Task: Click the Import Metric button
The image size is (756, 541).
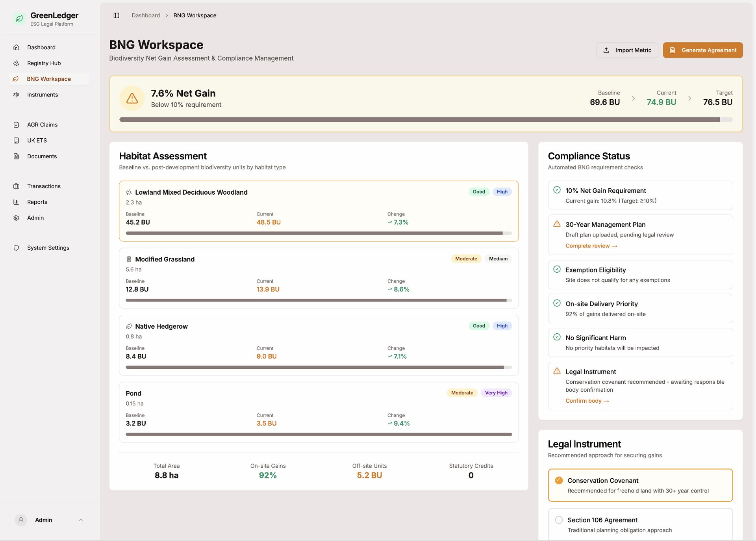Action: pos(627,50)
